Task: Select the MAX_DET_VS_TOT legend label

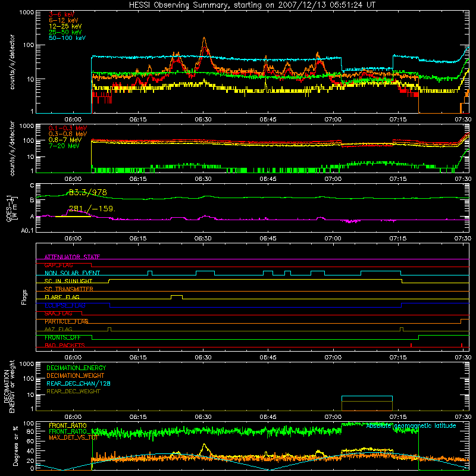Action: [73, 437]
